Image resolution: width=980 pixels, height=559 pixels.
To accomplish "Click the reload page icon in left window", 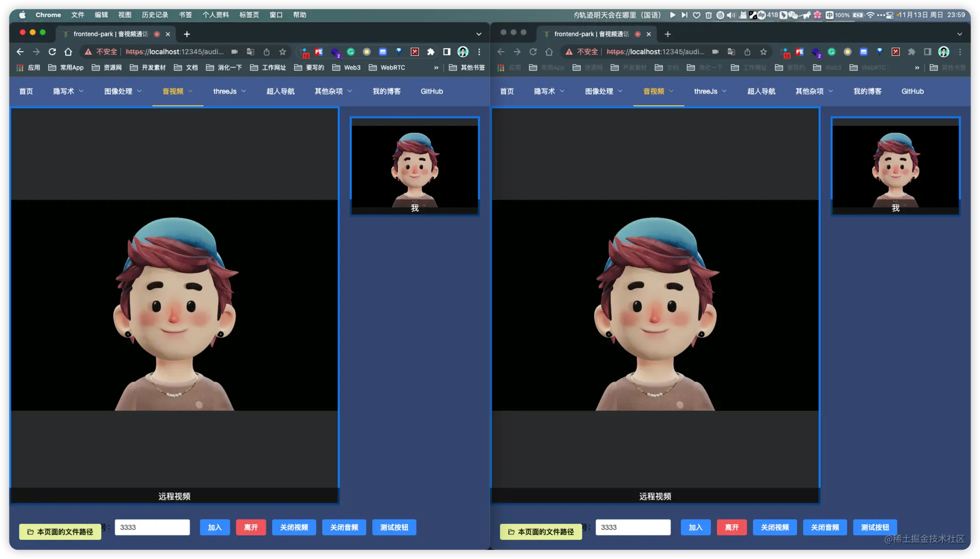I will pos(52,52).
